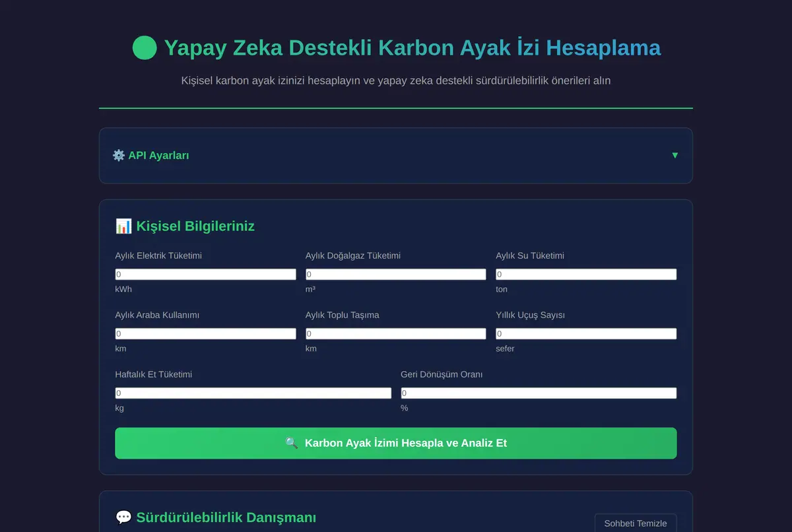792x532 pixels.
Task: Click the bar chart icon beside Kişisel Bilgileriniz
Action: coord(123,226)
